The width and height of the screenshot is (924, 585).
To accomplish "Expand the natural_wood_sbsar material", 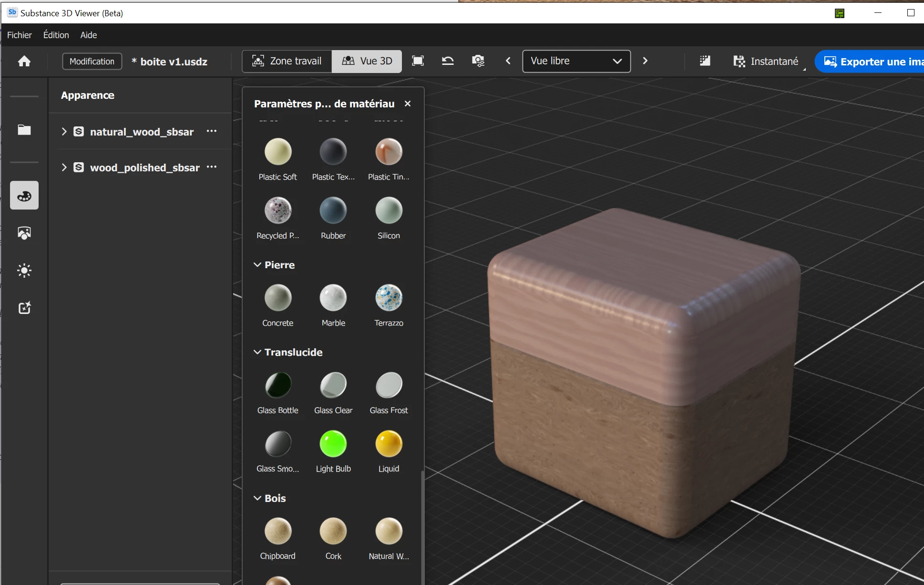I will (64, 132).
